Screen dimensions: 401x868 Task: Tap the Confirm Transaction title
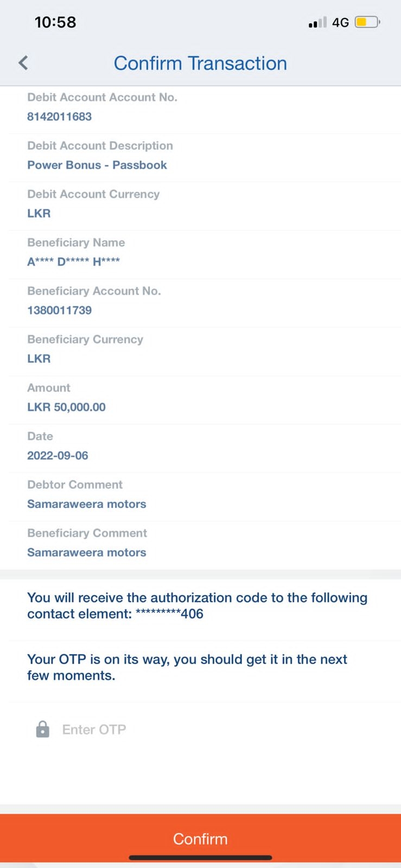click(x=200, y=63)
